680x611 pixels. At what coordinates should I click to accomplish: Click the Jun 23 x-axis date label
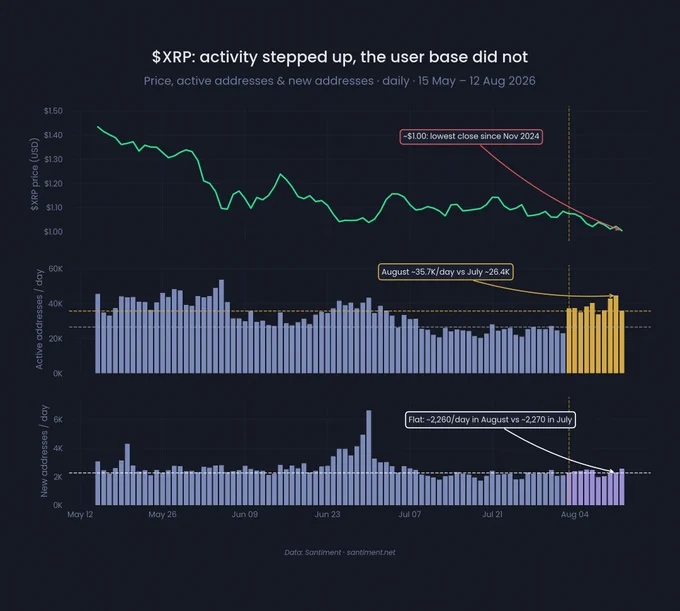click(x=327, y=515)
